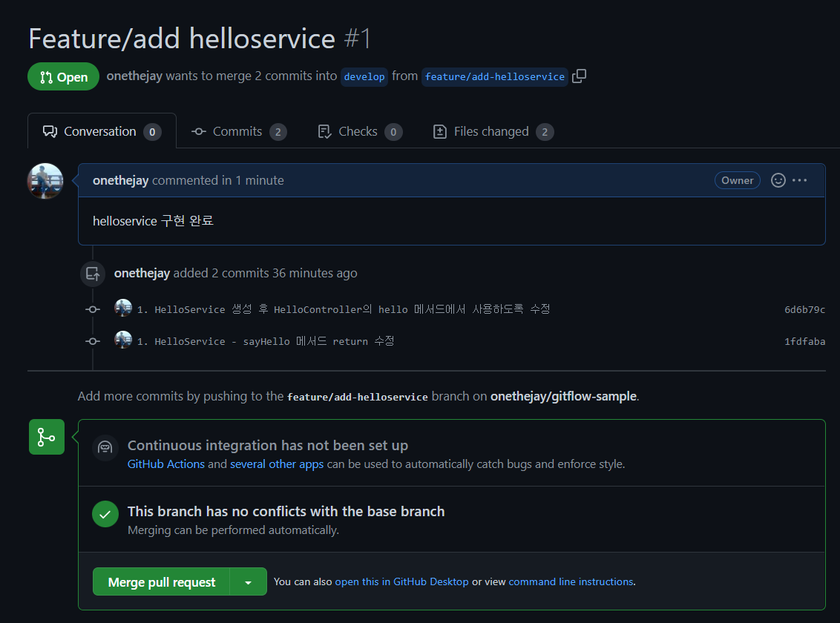The image size is (840, 623).
Task: Click the commit node icon next to 6d6b79c row
Action: pos(93,309)
